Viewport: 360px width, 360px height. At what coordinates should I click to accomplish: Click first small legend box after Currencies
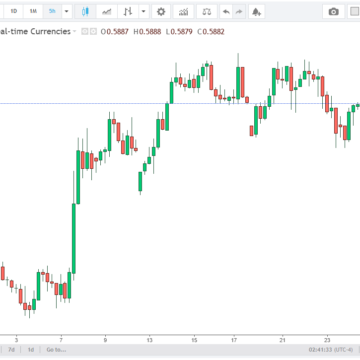point(85,32)
